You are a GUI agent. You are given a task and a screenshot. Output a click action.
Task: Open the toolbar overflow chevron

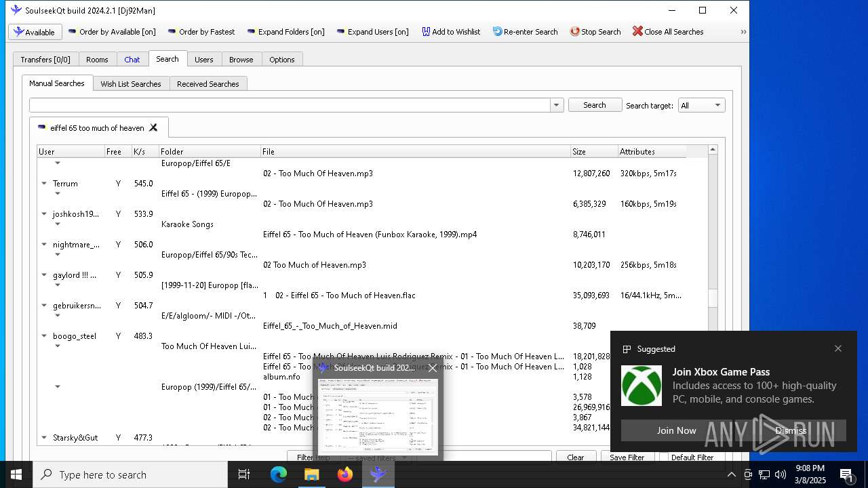743,32
